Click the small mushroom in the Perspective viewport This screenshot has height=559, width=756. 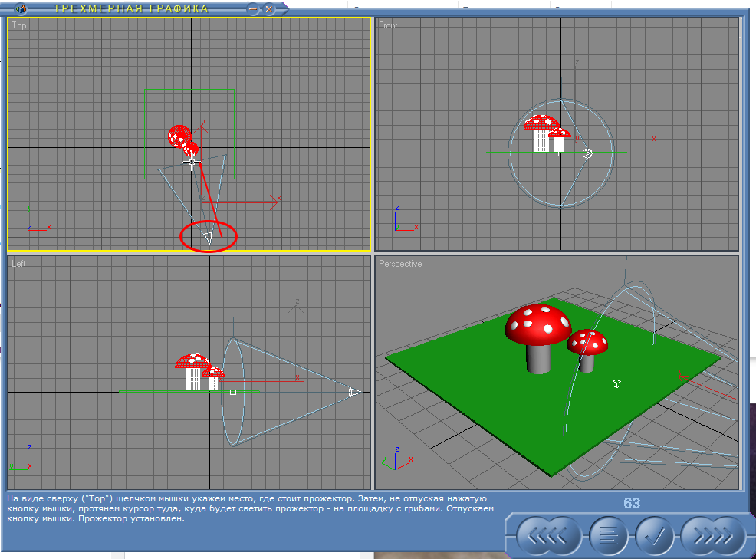pyautogui.click(x=587, y=350)
